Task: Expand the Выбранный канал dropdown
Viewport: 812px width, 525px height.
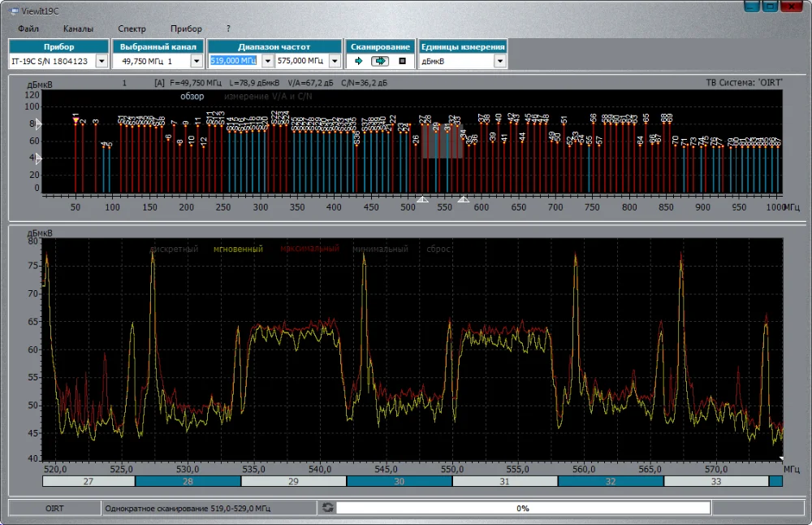Action: tap(197, 61)
